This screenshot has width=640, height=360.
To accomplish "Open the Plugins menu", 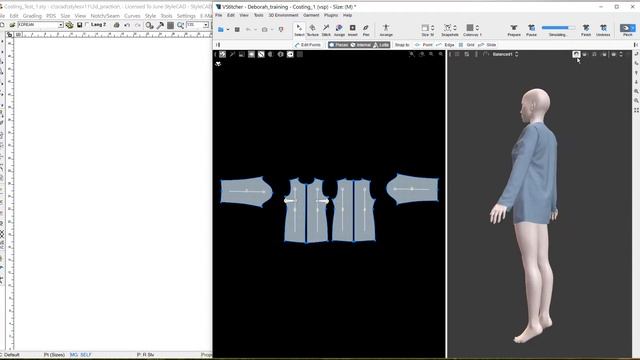I will 331,15.
